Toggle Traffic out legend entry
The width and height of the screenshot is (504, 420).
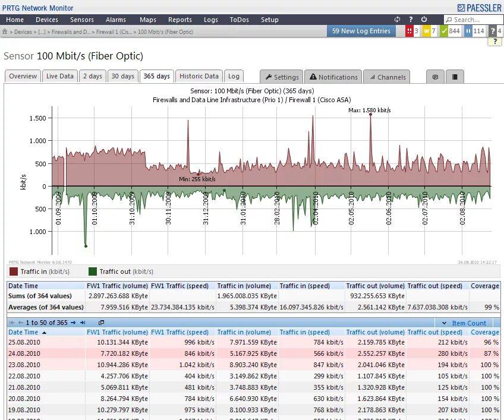click(121, 271)
